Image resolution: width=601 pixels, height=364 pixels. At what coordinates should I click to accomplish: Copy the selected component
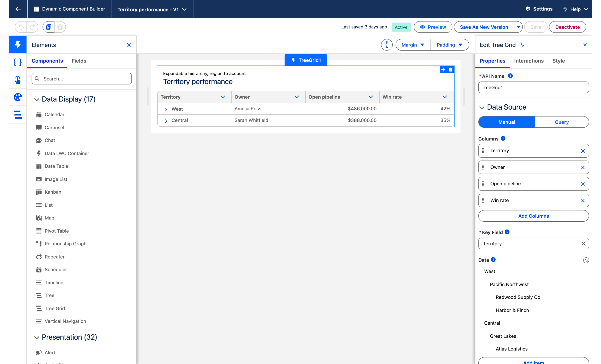[x=48, y=27]
